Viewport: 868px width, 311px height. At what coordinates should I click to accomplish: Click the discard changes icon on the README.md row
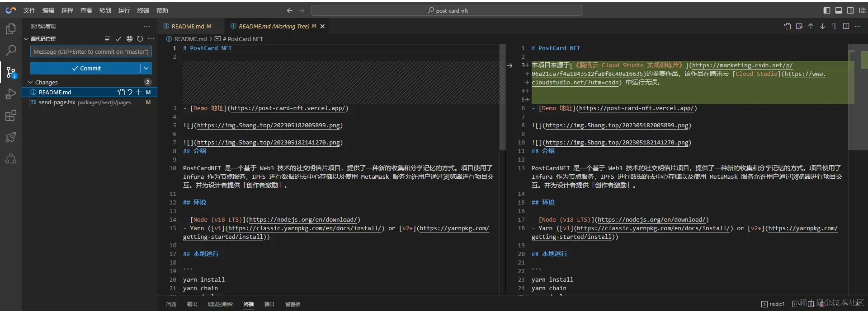click(130, 92)
